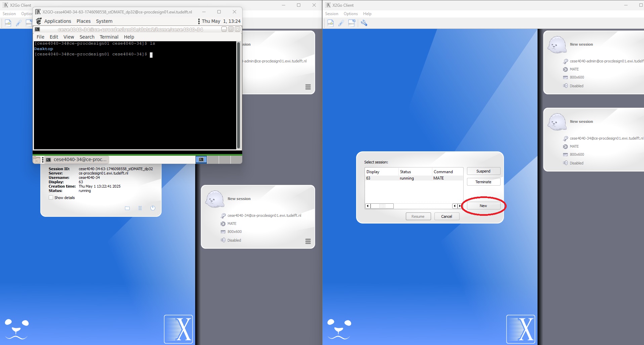Click the Status column header
This screenshot has width=644, height=345.
[x=415, y=171]
